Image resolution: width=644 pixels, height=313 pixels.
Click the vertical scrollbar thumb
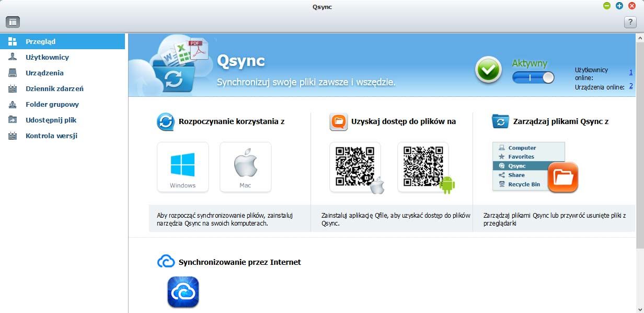coord(640,146)
